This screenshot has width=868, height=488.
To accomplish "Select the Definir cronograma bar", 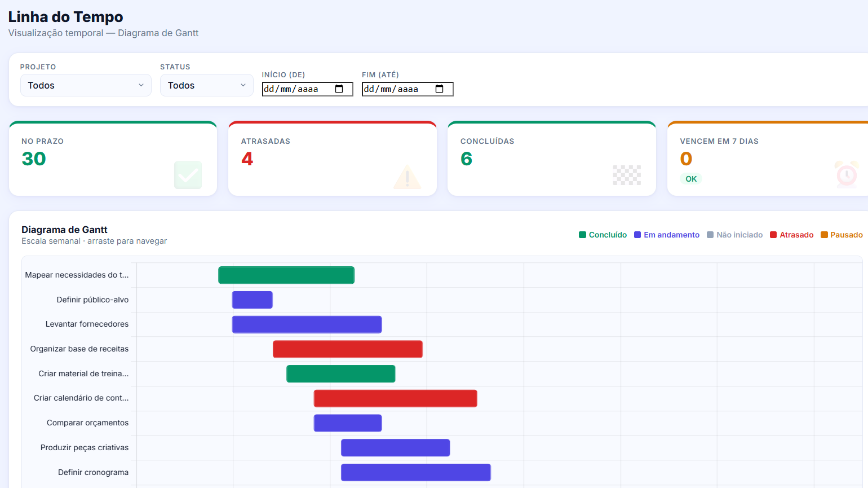I will click(x=416, y=472).
